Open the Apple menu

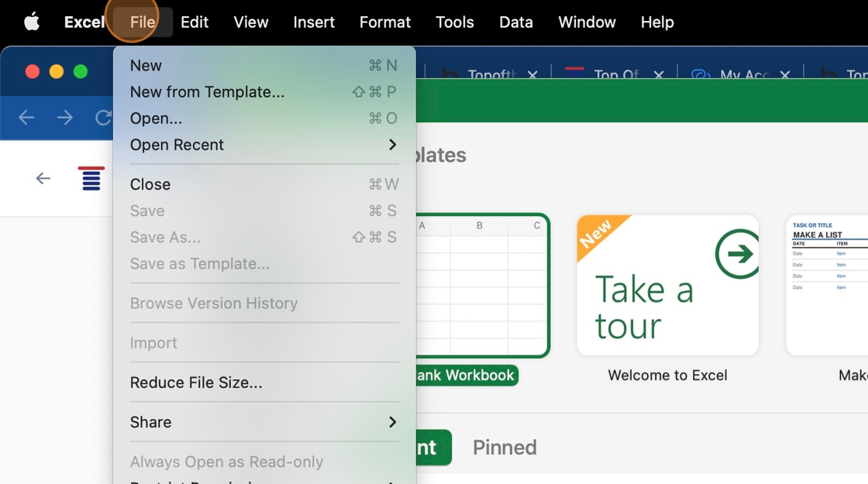(32, 22)
